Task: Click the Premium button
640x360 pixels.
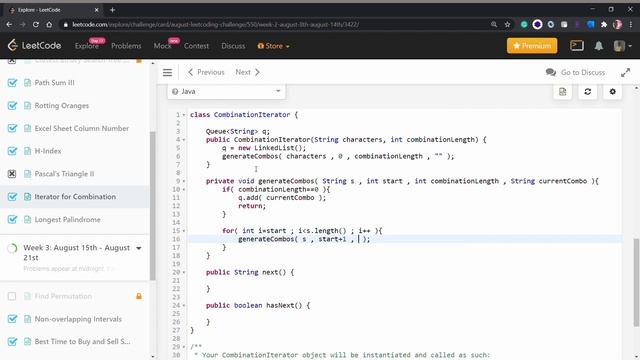Action: (532, 46)
